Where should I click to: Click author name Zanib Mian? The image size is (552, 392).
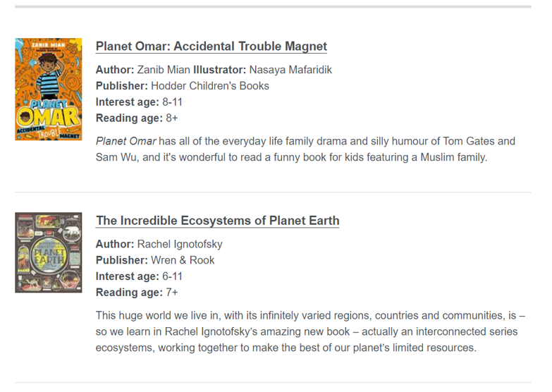164,70
